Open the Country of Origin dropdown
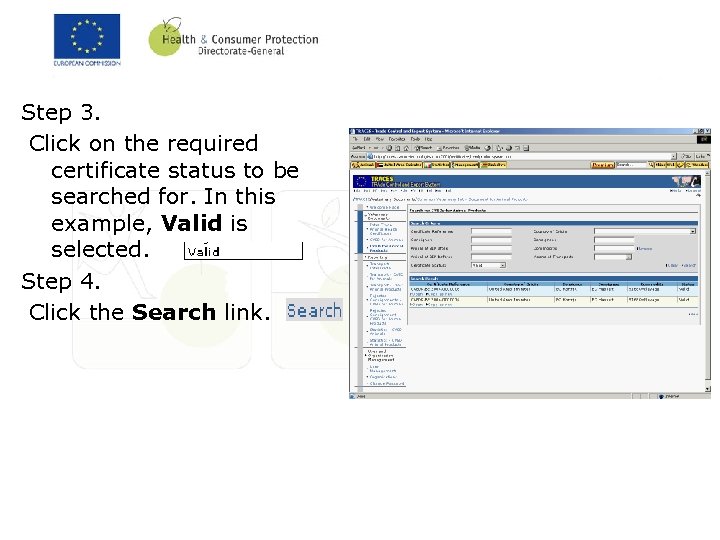Screen dimensions: 720x540 [x=645, y=231]
